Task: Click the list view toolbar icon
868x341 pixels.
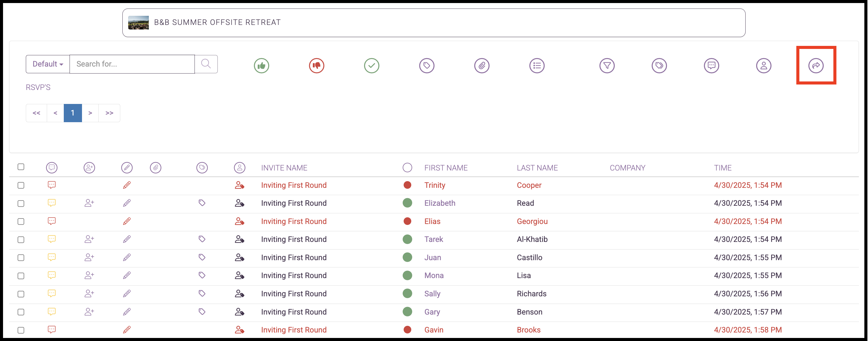Action: click(x=537, y=65)
